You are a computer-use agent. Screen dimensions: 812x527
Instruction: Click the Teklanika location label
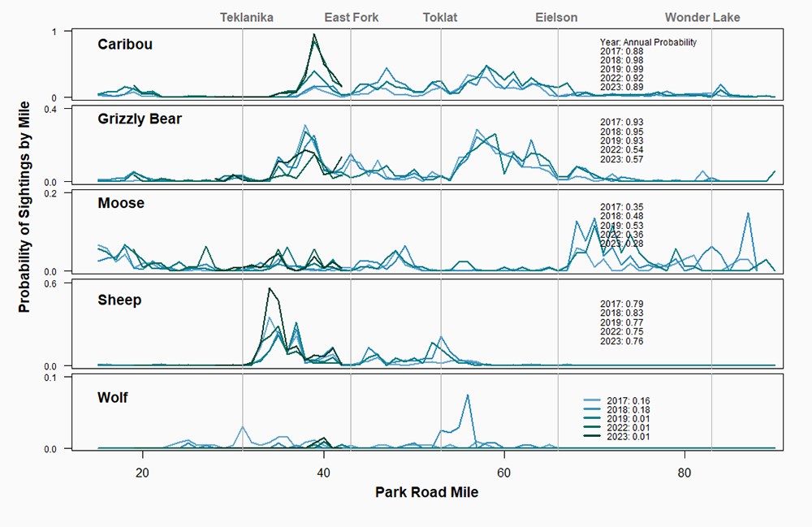pos(246,16)
